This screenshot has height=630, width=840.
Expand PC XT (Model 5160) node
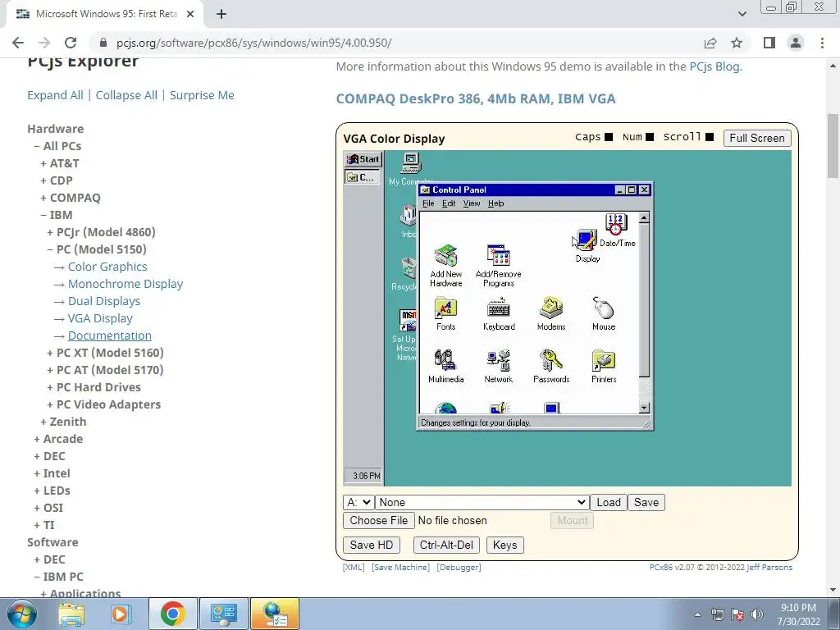[105, 353]
